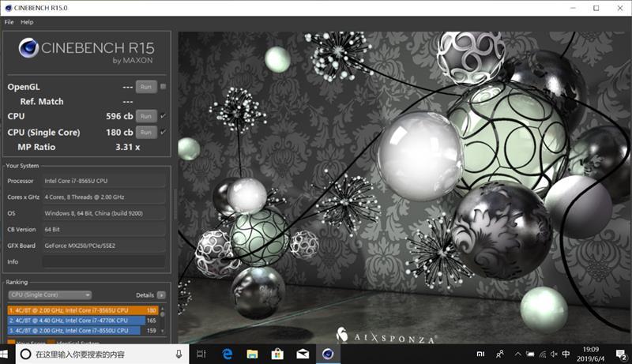This screenshot has width=632, height=364.
Task: Click the Cortana search box
Action: (x=102, y=354)
